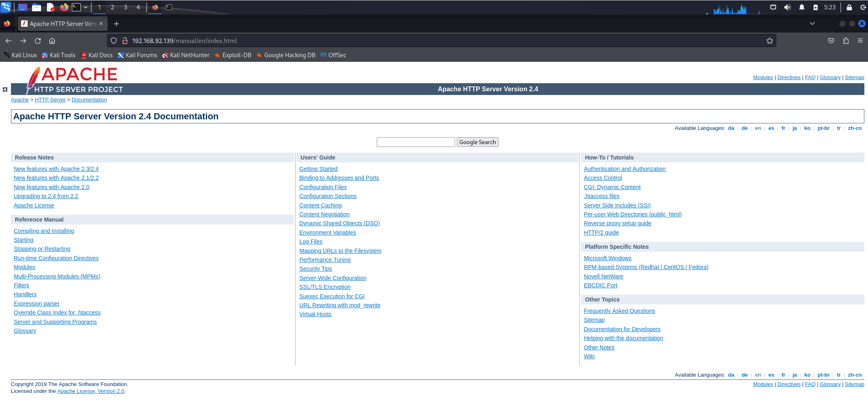Go forward one page
868x416 pixels.
pos(23,41)
